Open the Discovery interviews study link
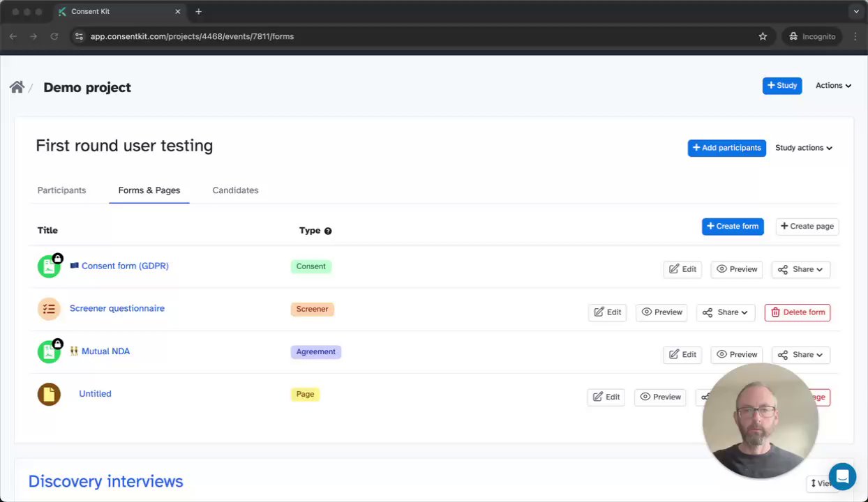The image size is (868, 502). pos(105,482)
